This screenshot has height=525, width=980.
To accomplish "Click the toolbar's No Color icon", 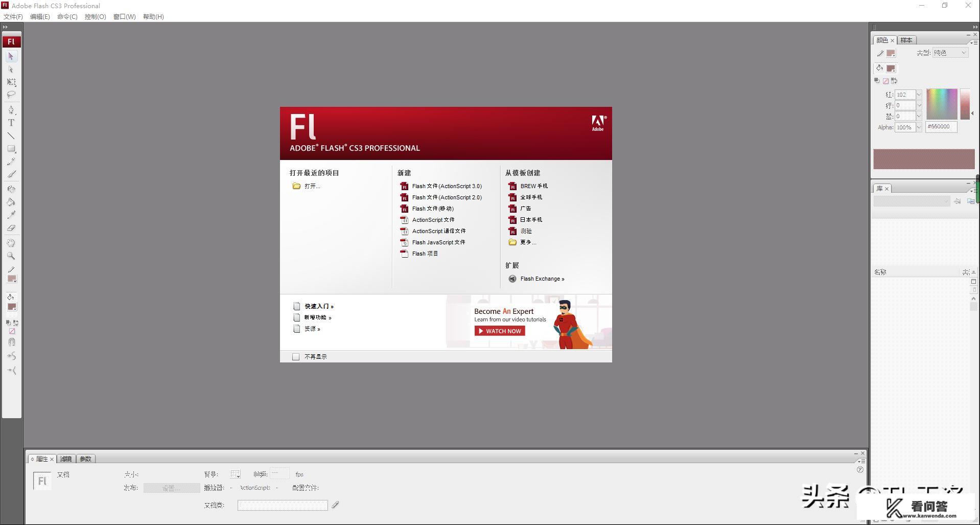I will (12, 331).
